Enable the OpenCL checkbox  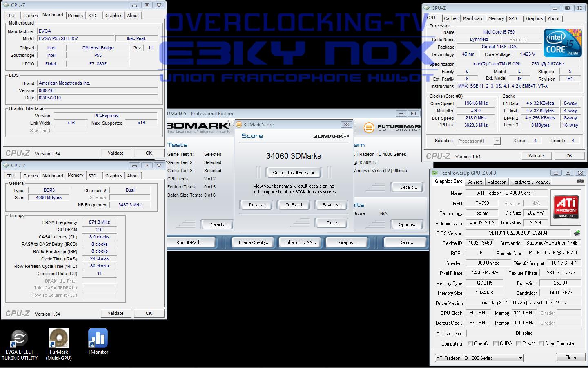[x=470, y=343]
